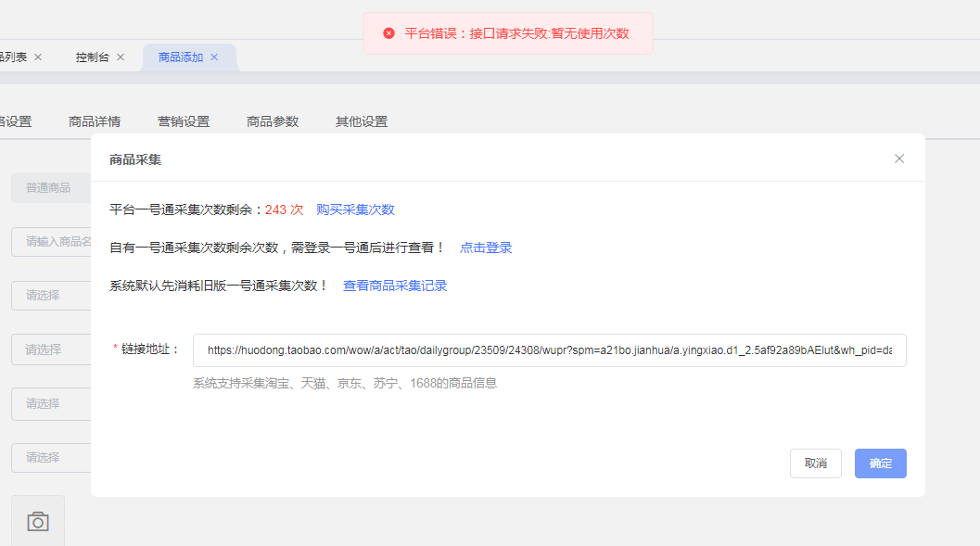Click the 点击登录 link
Viewport: 980px width, 546px height.
point(486,248)
